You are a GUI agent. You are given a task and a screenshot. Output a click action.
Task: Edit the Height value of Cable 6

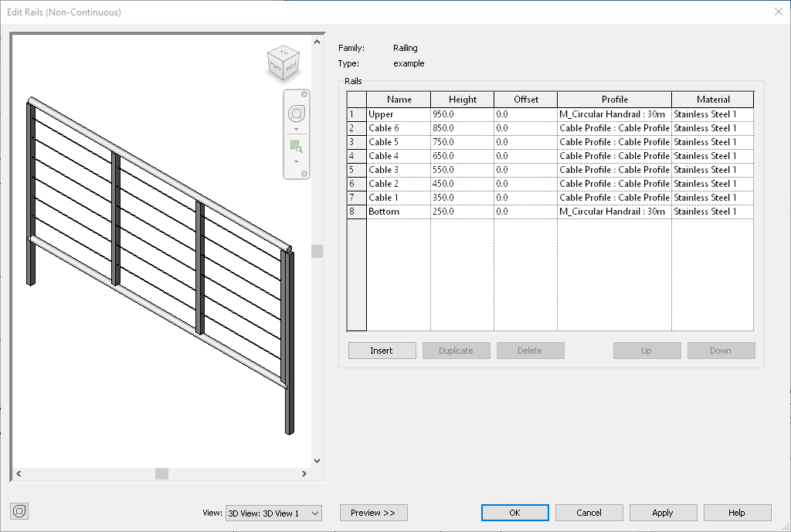461,127
